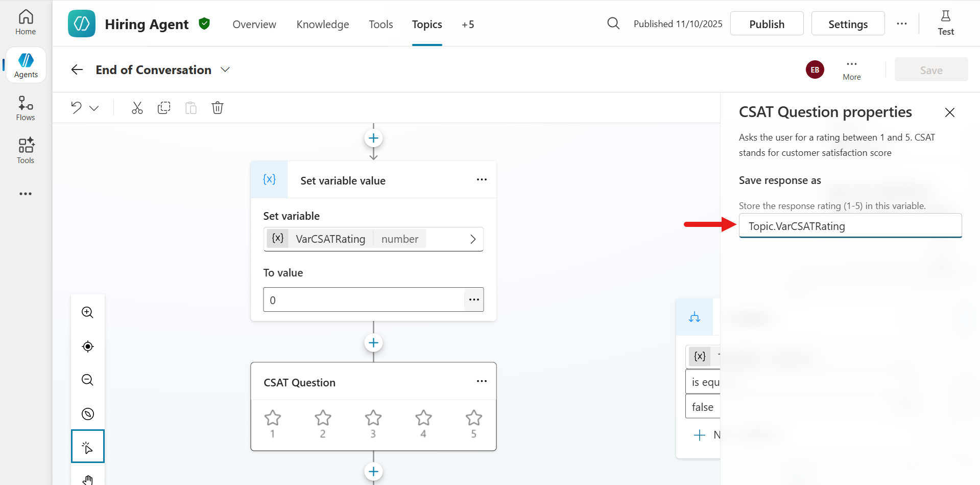Open the +5 more tabs menu

pos(468,25)
